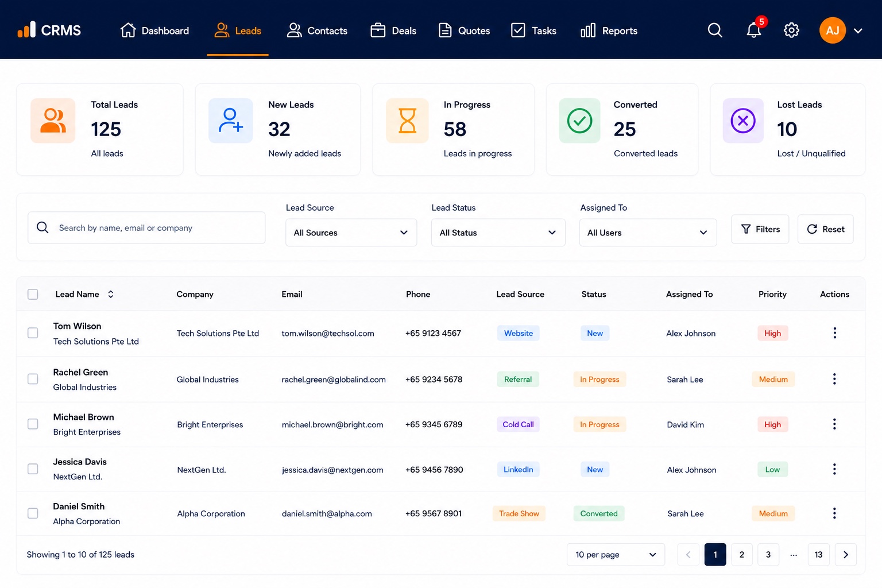
Task: Click Daniel Smith's Trade Show tag
Action: tap(519, 513)
